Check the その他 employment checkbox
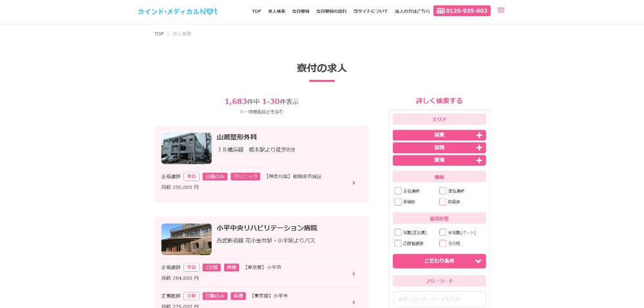This screenshot has width=644, height=308. pyautogui.click(x=442, y=244)
